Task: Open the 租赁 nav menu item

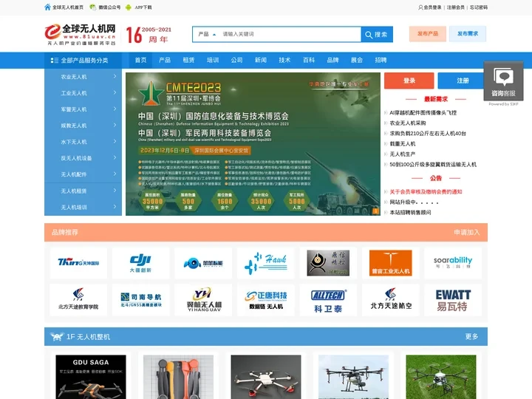Action: pyautogui.click(x=188, y=61)
